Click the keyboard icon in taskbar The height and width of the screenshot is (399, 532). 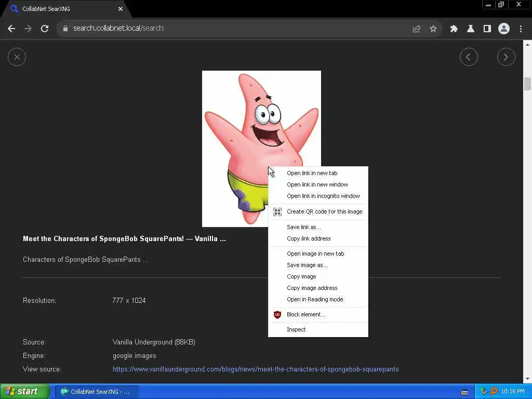tap(464, 392)
